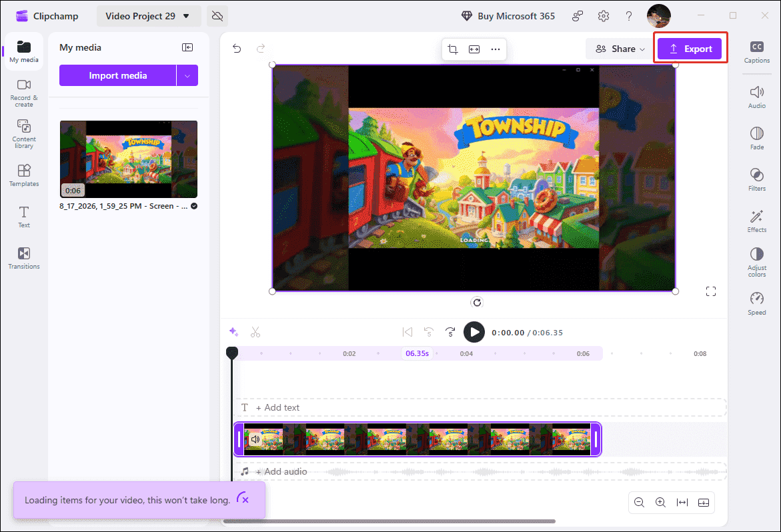Click the 0:08 mark on ruler

pyautogui.click(x=700, y=354)
